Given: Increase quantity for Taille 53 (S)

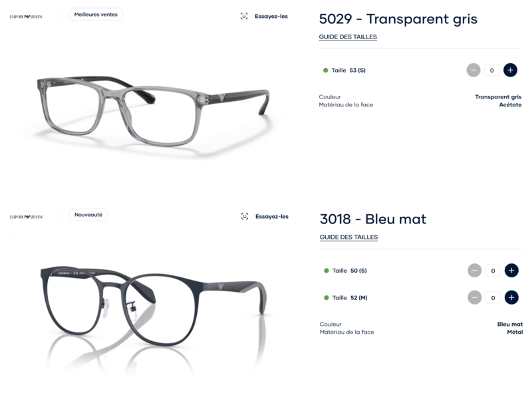Looking at the screenshot, I should point(510,70).
